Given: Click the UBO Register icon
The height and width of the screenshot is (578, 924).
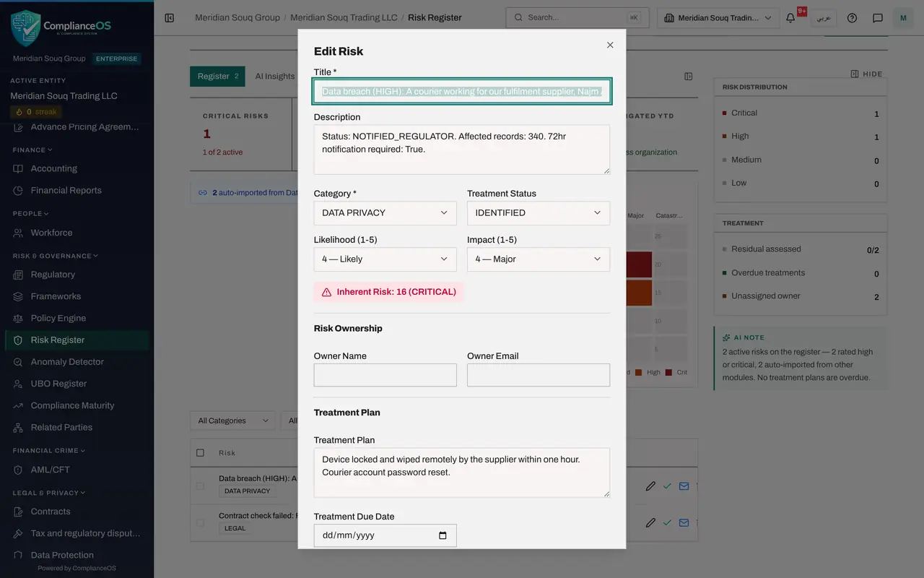Looking at the screenshot, I should pyautogui.click(x=19, y=384).
